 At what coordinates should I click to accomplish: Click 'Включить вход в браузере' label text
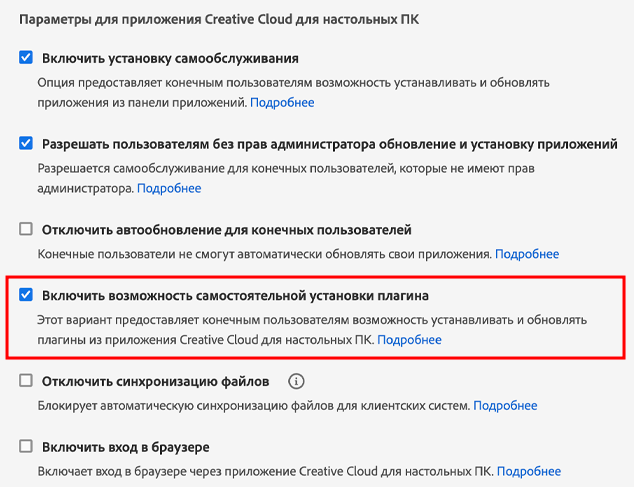coord(125,447)
